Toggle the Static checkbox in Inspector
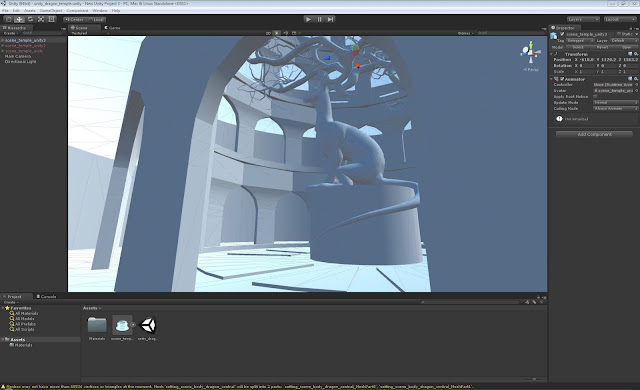The width and height of the screenshot is (640, 390). coord(619,34)
